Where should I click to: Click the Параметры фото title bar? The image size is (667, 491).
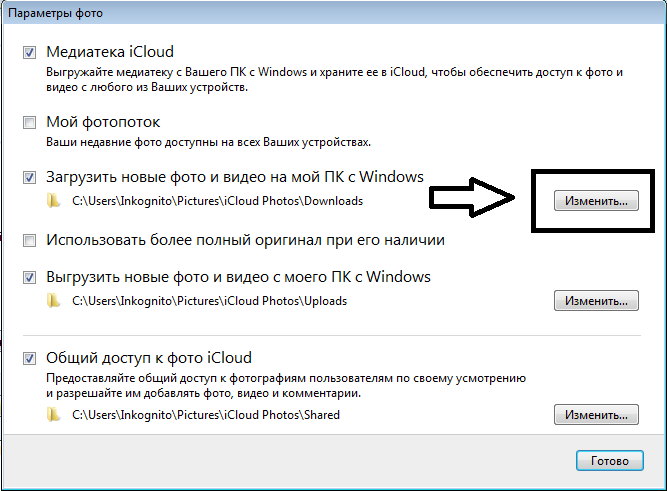(334, 13)
